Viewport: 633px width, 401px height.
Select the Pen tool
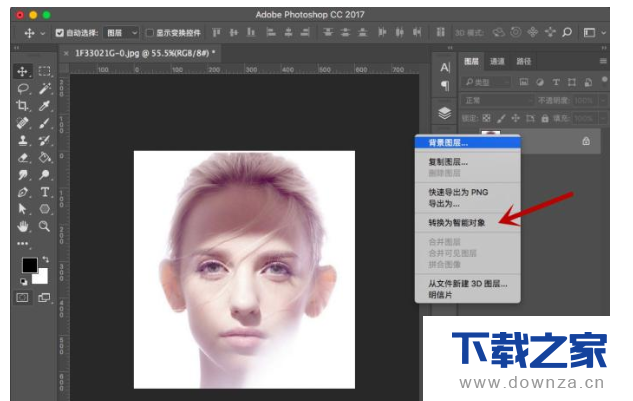(23, 192)
